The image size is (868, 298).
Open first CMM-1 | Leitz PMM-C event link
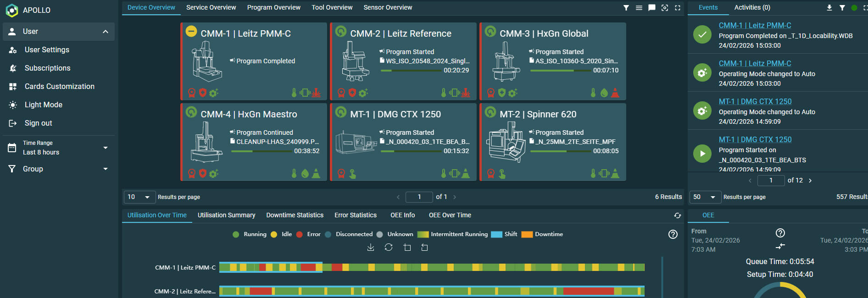tap(755, 25)
